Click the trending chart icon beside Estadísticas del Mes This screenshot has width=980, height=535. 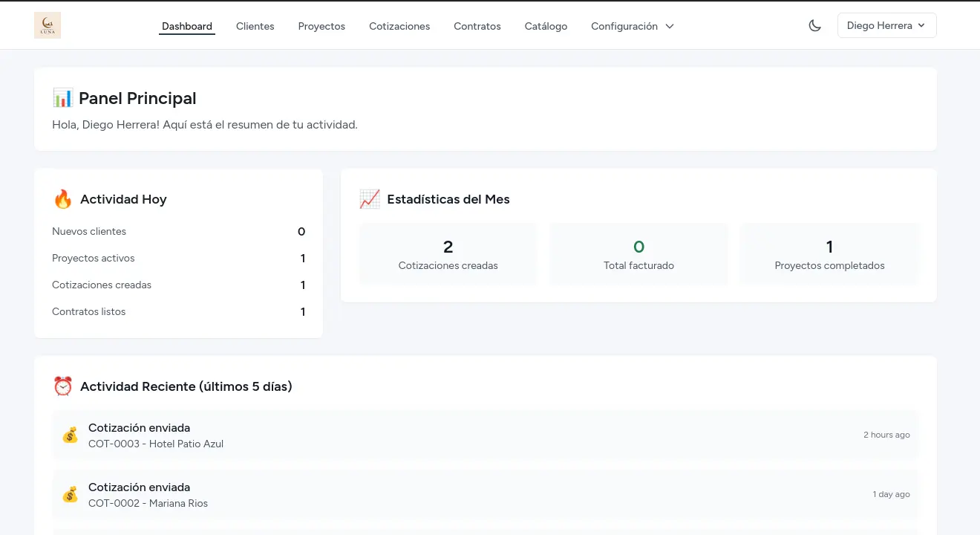tap(369, 199)
